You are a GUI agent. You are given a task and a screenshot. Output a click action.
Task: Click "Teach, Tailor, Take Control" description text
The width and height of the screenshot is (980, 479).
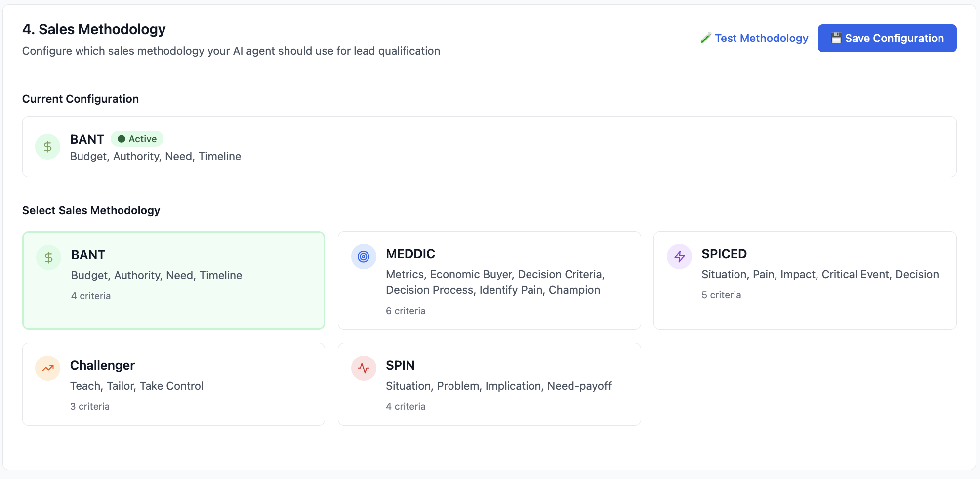click(x=137, y=386)
